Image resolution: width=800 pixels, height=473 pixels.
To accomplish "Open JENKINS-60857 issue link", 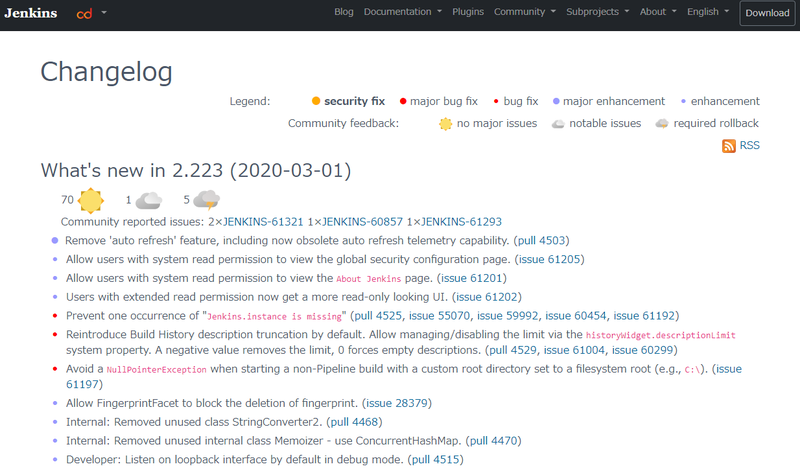I will (362, 222).
